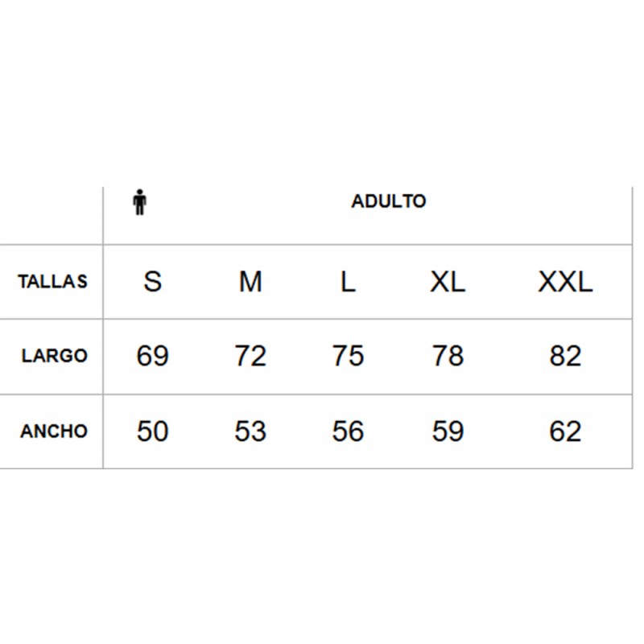Viewport: 644px width, 644px height.
Task: Select the largo value 72
Action: coord(250,356)
